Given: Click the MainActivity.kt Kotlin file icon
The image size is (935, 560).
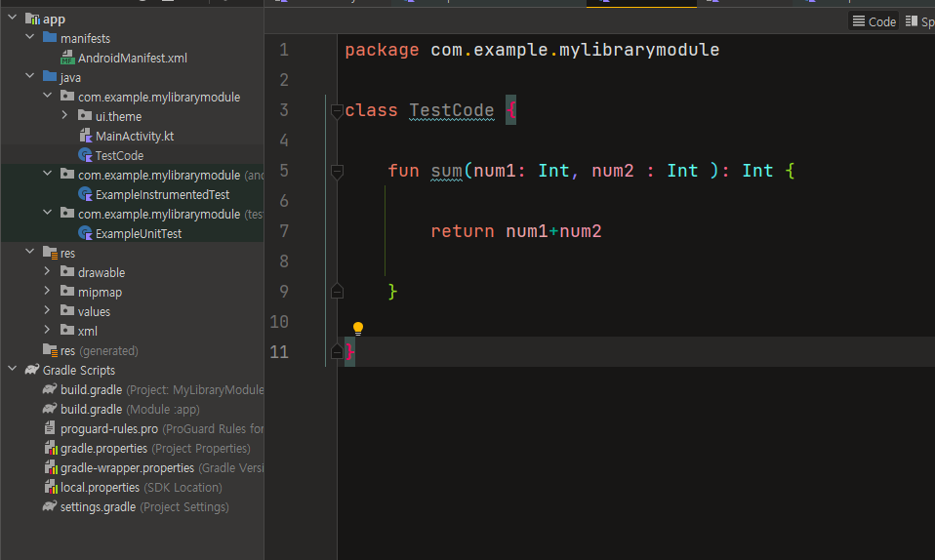Looking at the screenshot, I should (x=85, y=136).
